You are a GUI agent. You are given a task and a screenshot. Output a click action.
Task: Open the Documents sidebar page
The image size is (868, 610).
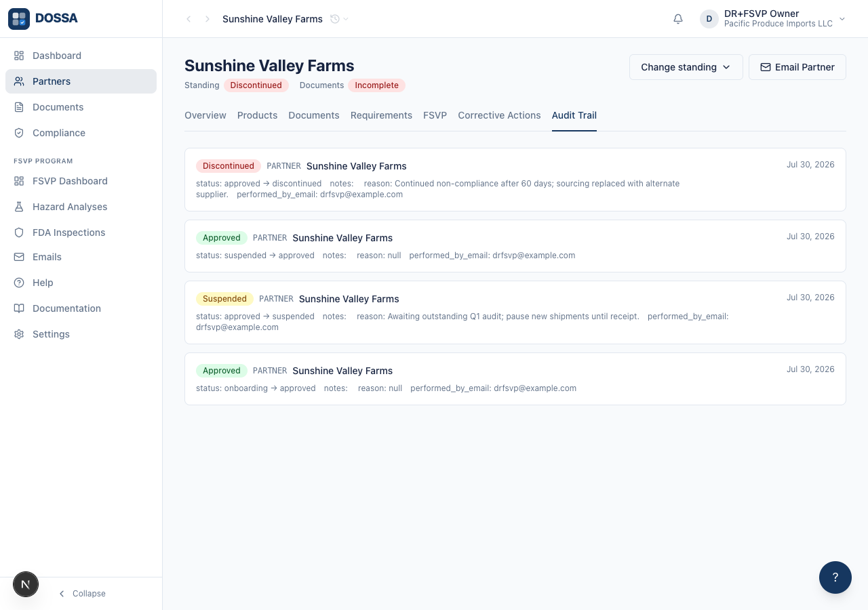81,107
